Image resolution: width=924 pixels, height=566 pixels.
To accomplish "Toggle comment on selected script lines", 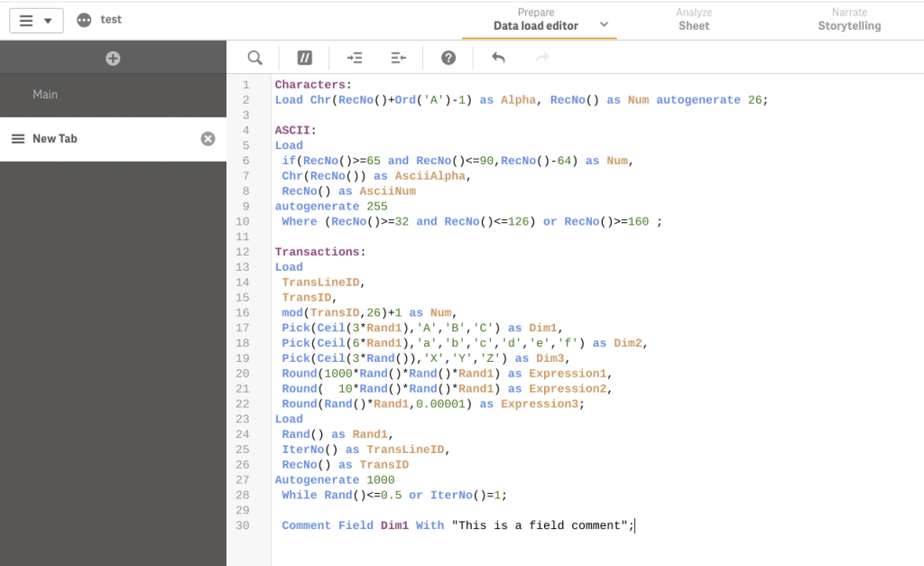I will pos(305,58).
